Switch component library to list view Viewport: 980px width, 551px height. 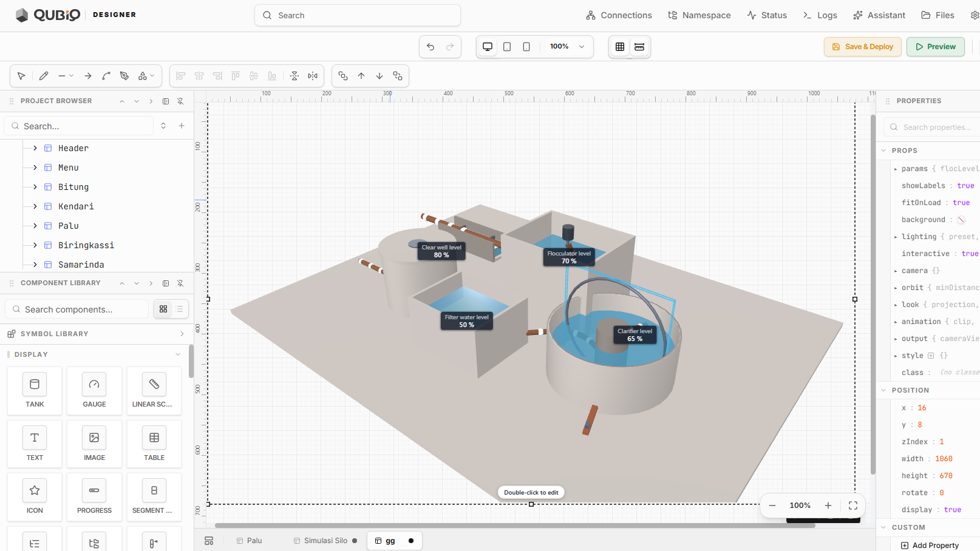[180, 309]
